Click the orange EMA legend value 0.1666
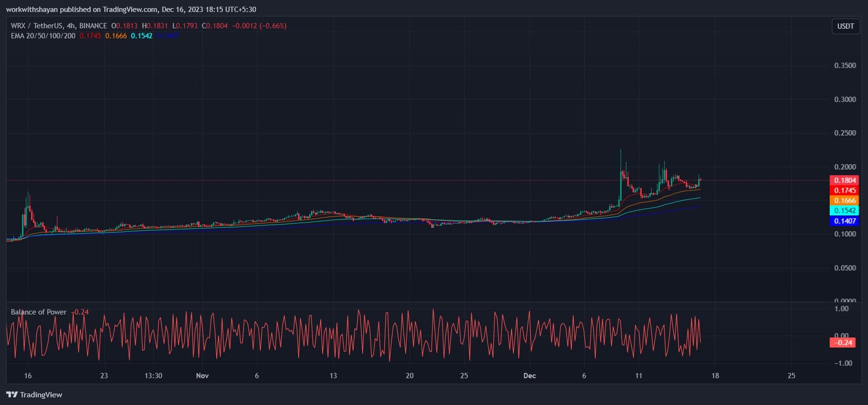This screenshot has width=868, height=405. pyautogui.click(x=116, y=36)
